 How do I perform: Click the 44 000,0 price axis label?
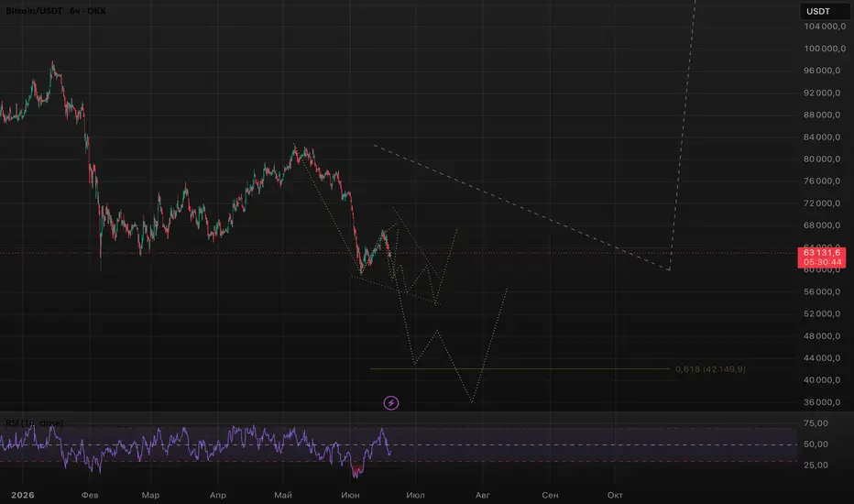(822, 358)
